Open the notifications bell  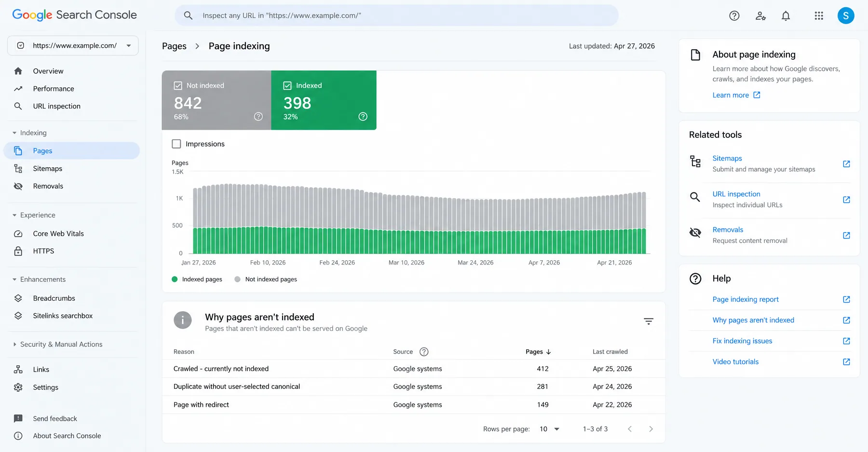pos(786,16)
